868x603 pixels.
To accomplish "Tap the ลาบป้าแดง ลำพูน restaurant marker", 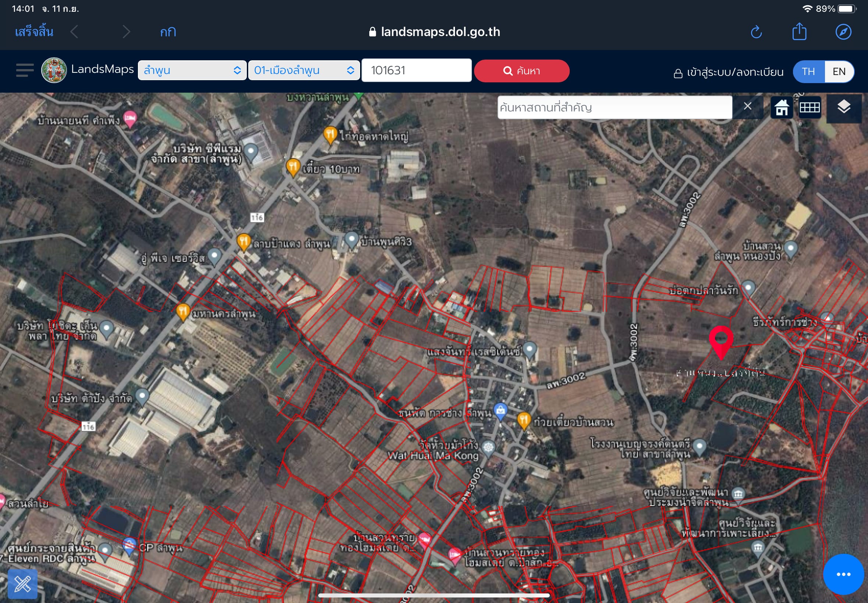I will click(x=244, y=242).
